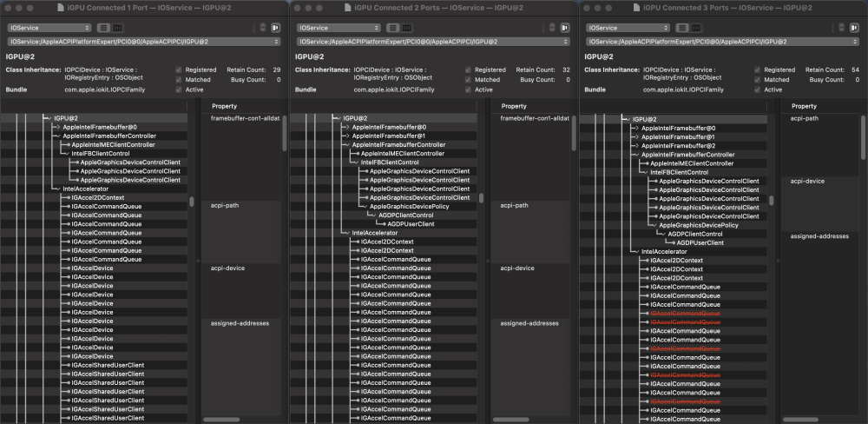Viewport: 868px width, 424px height.
Task: Expand AppleIntelFramebuffer@0 in 1 Port window
Action: 57,127
